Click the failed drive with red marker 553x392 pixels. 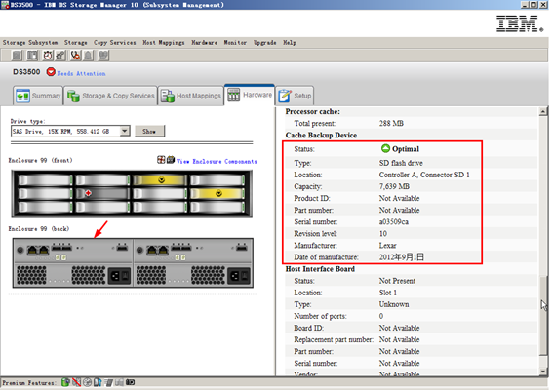click(102, 193)
